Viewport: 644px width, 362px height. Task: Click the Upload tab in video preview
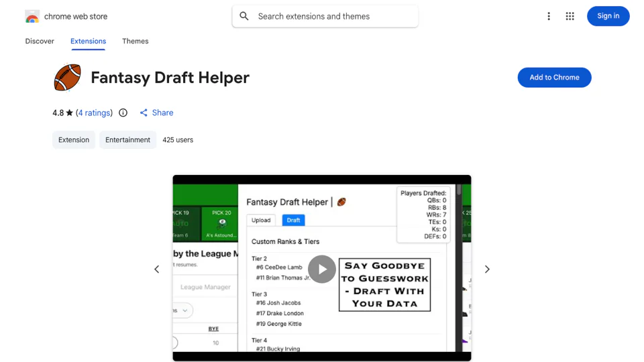(x=261, y=220)
